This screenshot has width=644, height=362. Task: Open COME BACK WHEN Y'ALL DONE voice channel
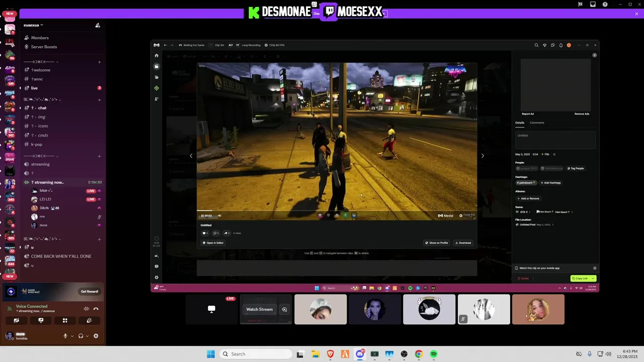coord(62,256)
